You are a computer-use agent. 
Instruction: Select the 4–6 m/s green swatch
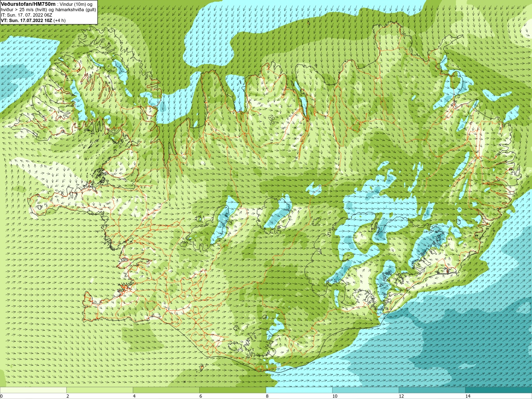166,390
